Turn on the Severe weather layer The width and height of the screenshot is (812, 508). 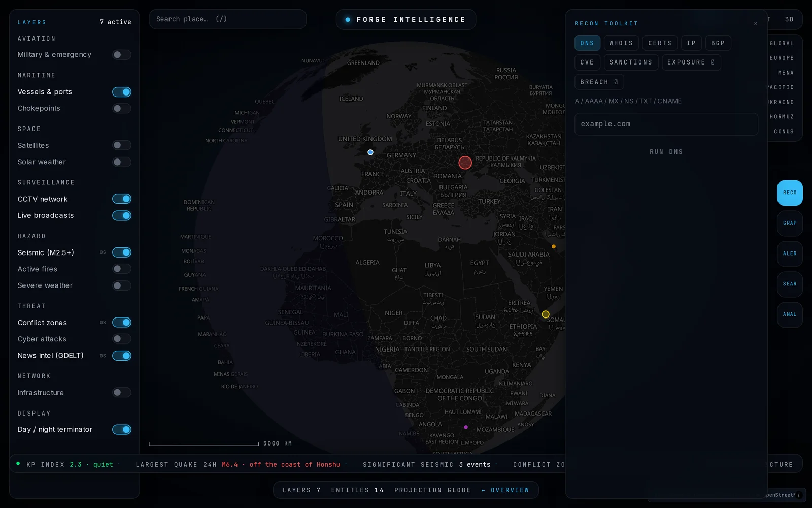point(122,285)
